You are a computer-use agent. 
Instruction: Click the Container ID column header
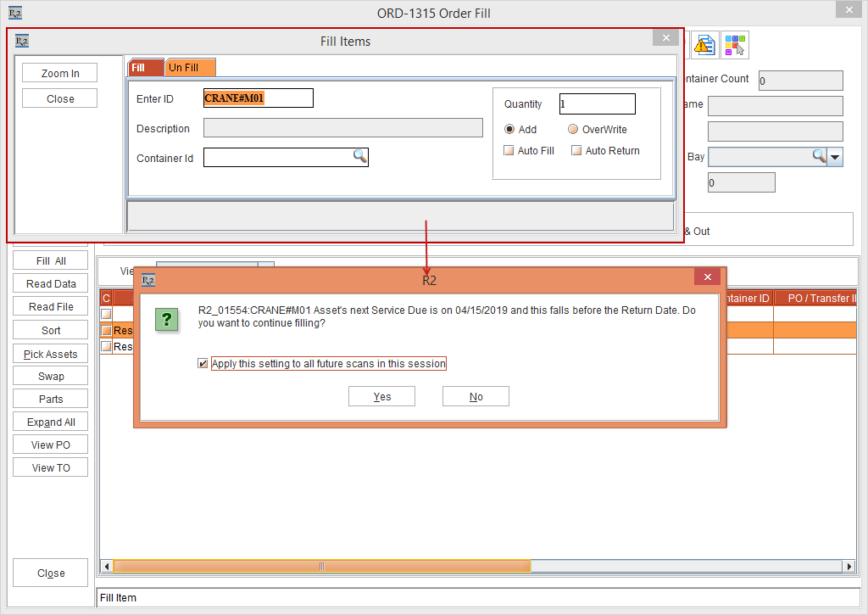[x=748, y=298]
